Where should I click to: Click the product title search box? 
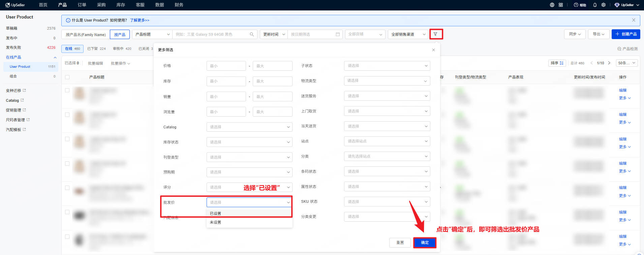coord(214,34)
